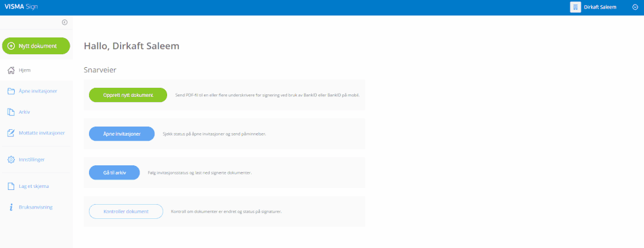
Task: Open the Hjem menu item
Action: coord(37,70)
